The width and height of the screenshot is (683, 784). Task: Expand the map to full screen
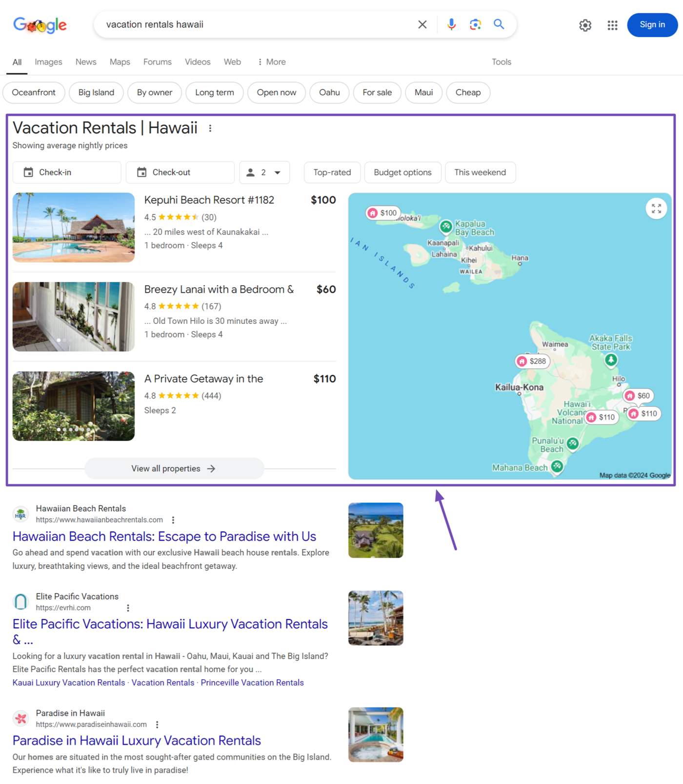pos(656,209)
